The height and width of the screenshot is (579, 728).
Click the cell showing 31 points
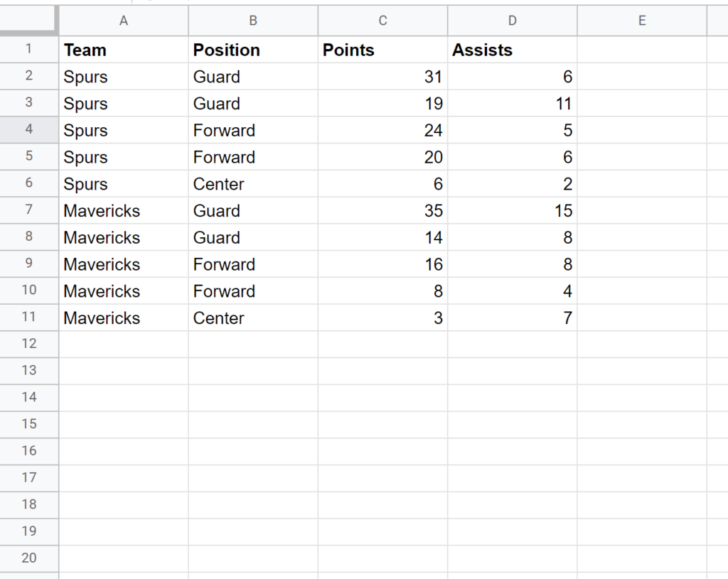click(382, 76)
